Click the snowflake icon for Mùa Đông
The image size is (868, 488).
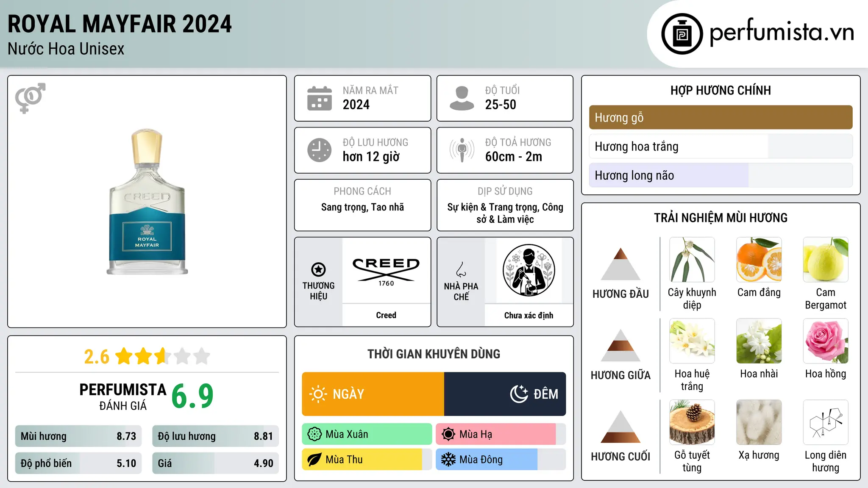click(x=448, y=460)
